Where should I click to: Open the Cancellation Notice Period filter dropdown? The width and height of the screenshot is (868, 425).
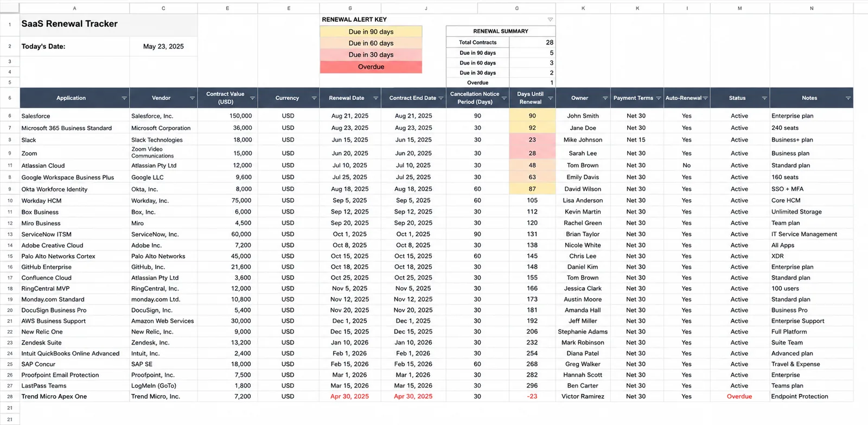point(504,98)
